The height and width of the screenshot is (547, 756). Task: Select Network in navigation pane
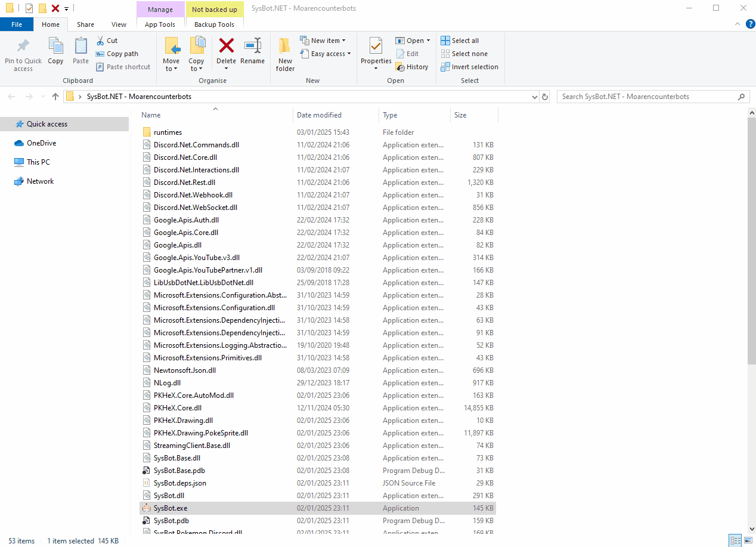click(x=40, y=181)
